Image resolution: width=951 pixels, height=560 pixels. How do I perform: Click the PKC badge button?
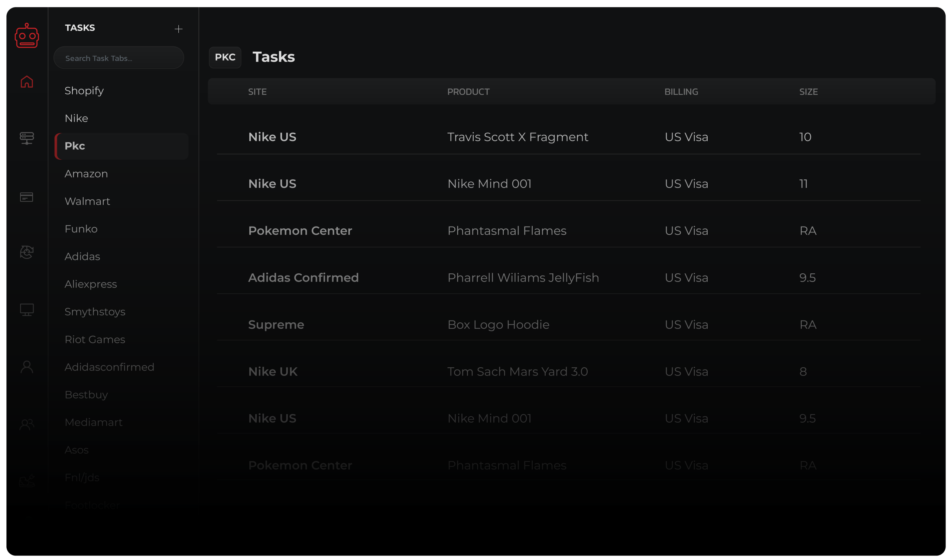(x=225, y=57)
